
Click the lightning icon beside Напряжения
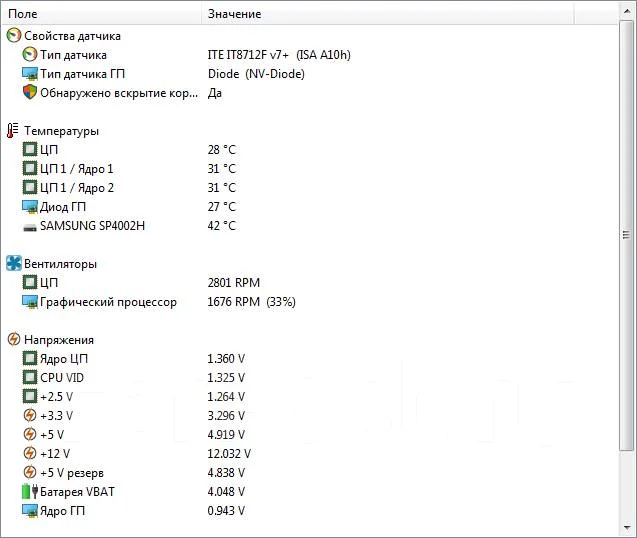click(14, 339)
